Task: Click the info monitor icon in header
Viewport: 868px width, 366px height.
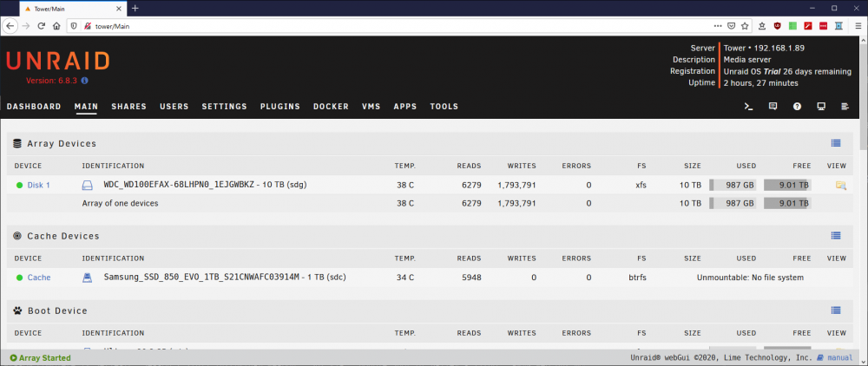Action: pos(821,107)
